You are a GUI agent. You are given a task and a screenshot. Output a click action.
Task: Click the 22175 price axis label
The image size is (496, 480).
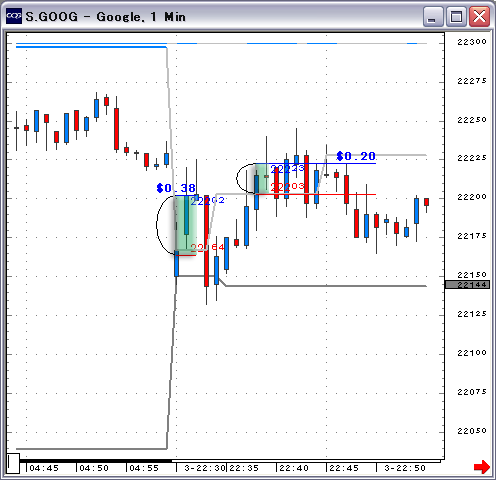coord(472,236)
